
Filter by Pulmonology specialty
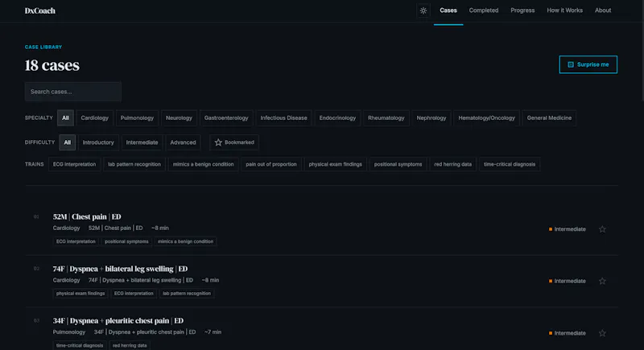tap(137, 118)
